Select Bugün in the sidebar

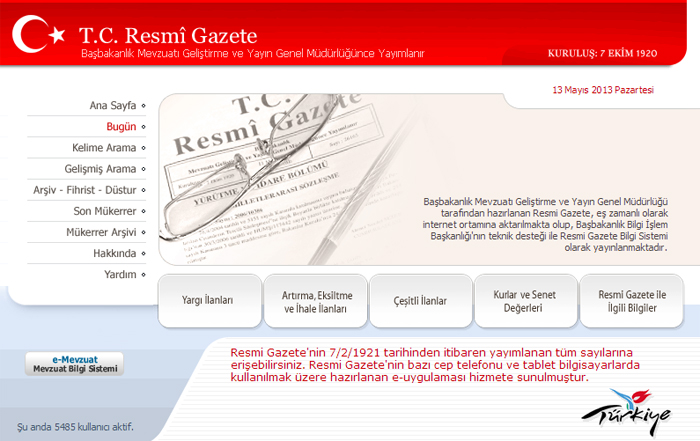pyautogui.click(x=121, y=126)
